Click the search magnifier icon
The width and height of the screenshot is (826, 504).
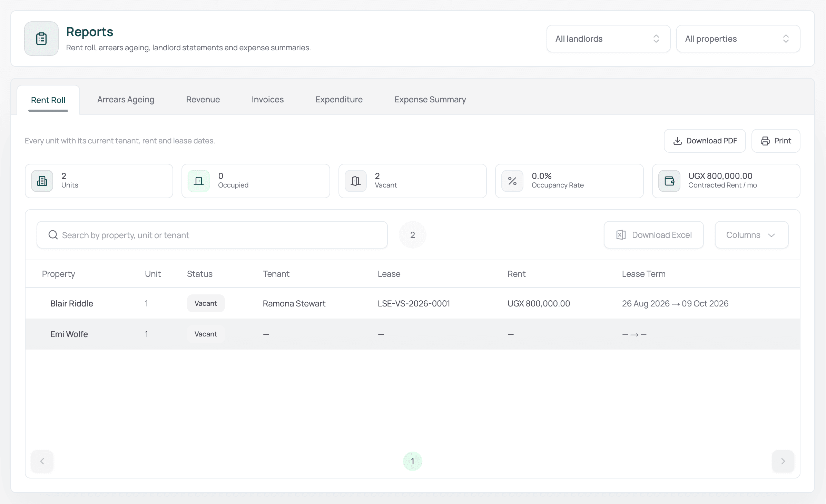[x=53, y=235]
